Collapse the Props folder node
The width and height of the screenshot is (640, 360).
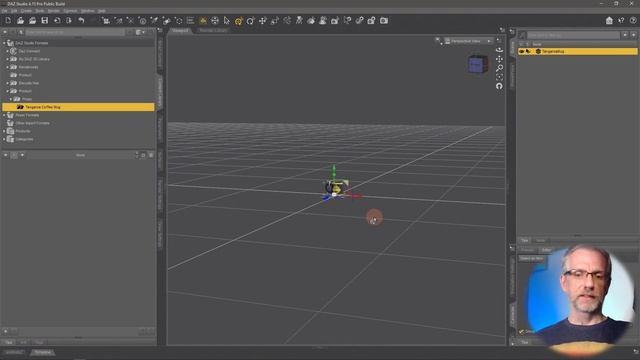coord(11,99)
